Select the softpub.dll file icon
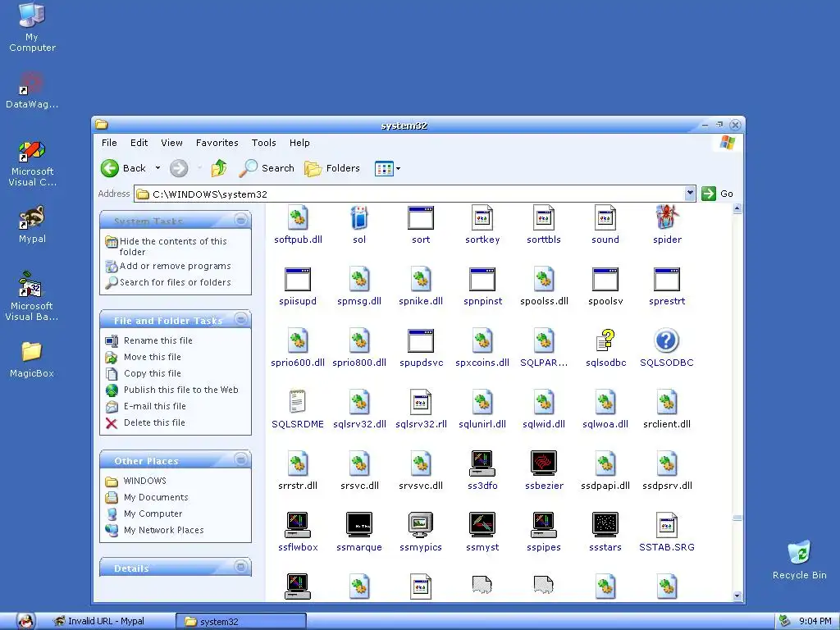The width and height of the screenshot is (840, 630). click(298, 218)
